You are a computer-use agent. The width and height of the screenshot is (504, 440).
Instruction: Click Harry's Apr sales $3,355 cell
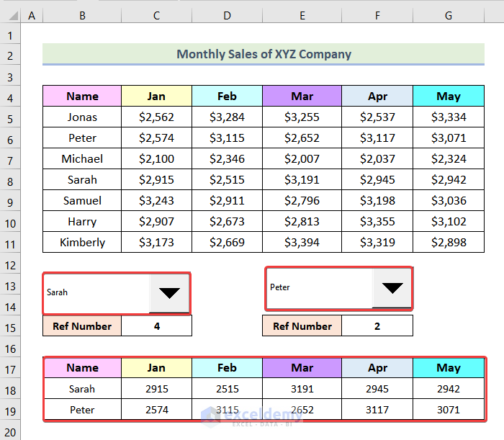coord(377,221)
